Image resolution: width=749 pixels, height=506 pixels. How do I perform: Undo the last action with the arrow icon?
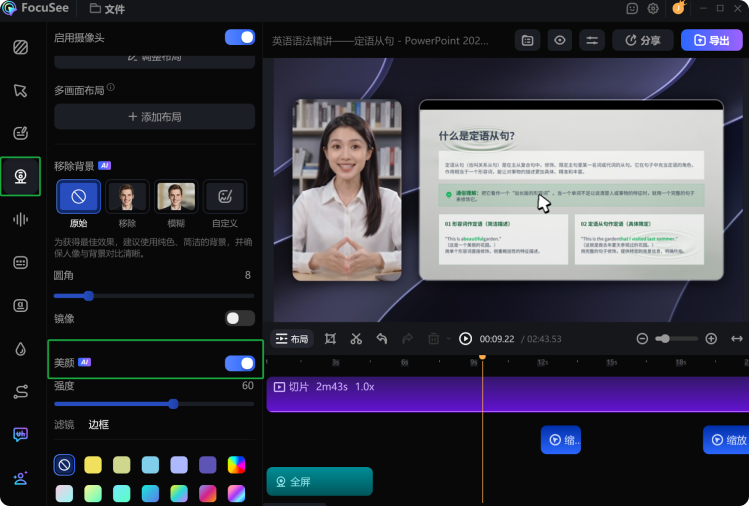382,339
